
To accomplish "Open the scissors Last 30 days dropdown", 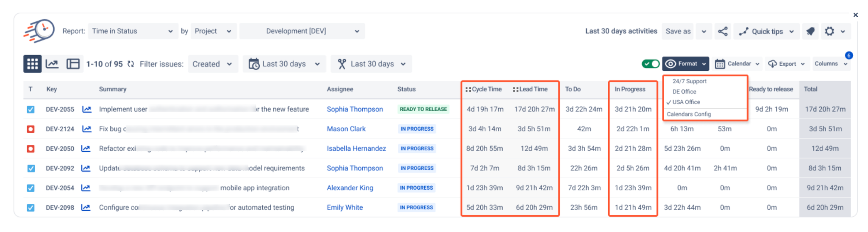I will [371, 64].
